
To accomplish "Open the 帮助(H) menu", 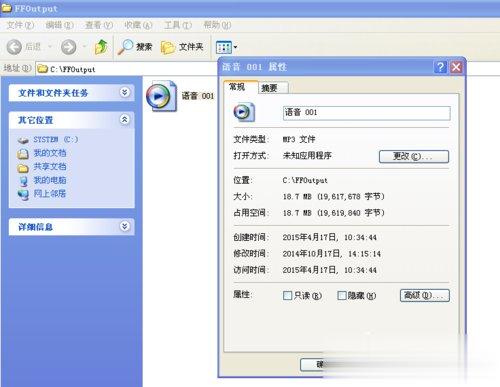I will [x=217, y=25].
